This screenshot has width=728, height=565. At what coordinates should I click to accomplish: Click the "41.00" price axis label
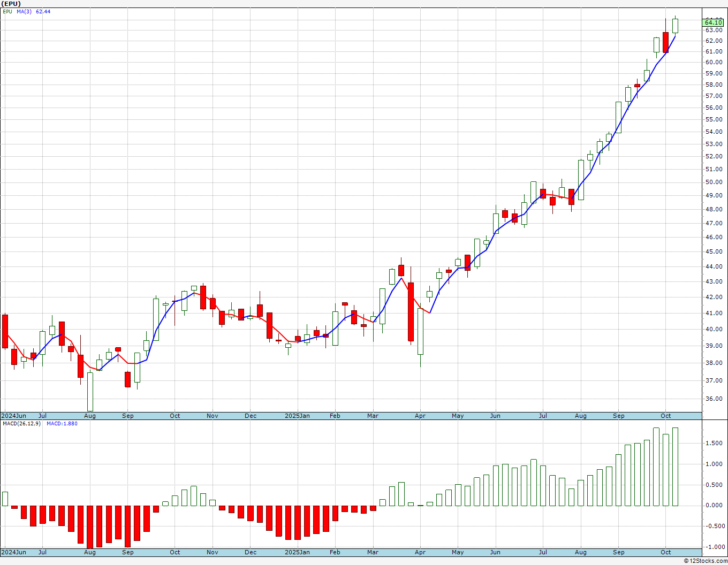(x=714, y=313)
